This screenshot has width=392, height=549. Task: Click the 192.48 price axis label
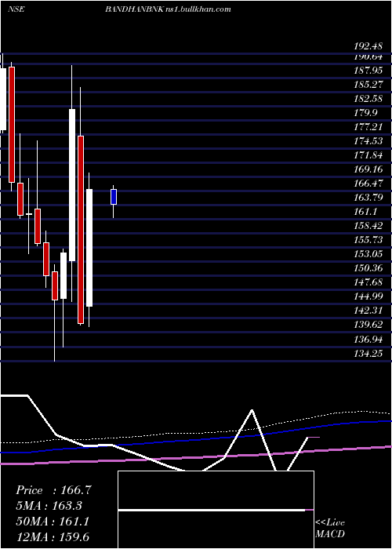pos(368,45)
